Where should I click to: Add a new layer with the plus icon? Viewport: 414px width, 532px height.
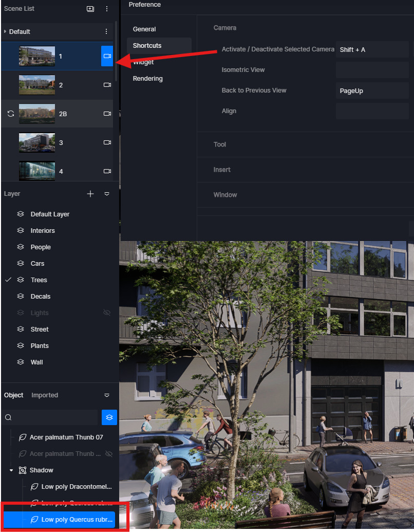[x=90, y=194]
